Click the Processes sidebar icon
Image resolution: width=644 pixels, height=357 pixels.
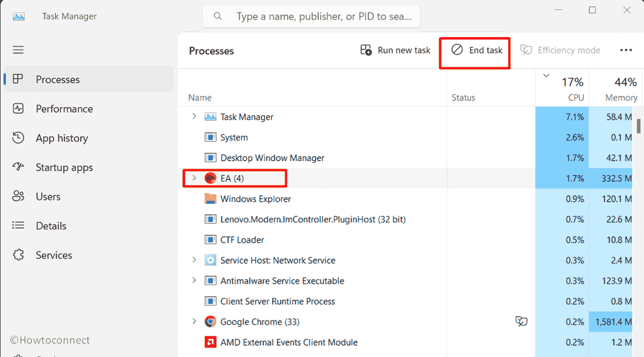pos(18,79)
